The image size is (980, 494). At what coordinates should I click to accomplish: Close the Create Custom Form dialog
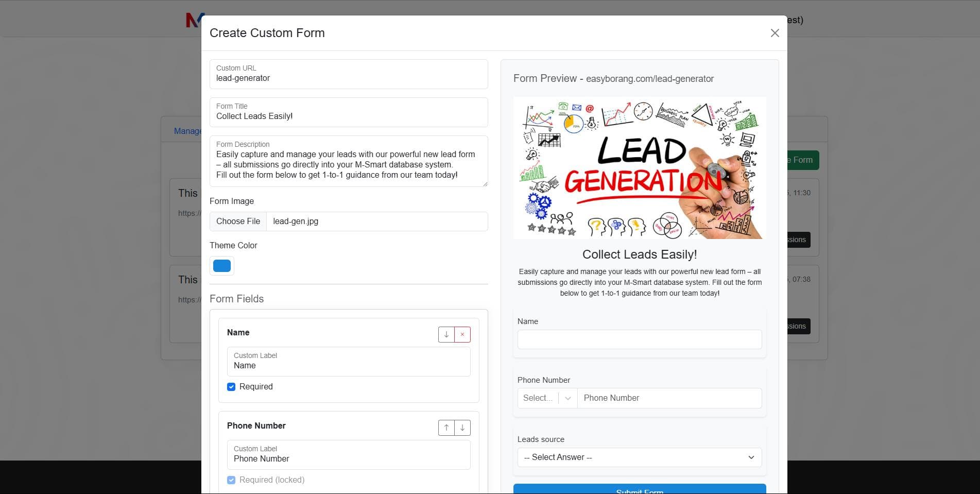tap(775, 32)
